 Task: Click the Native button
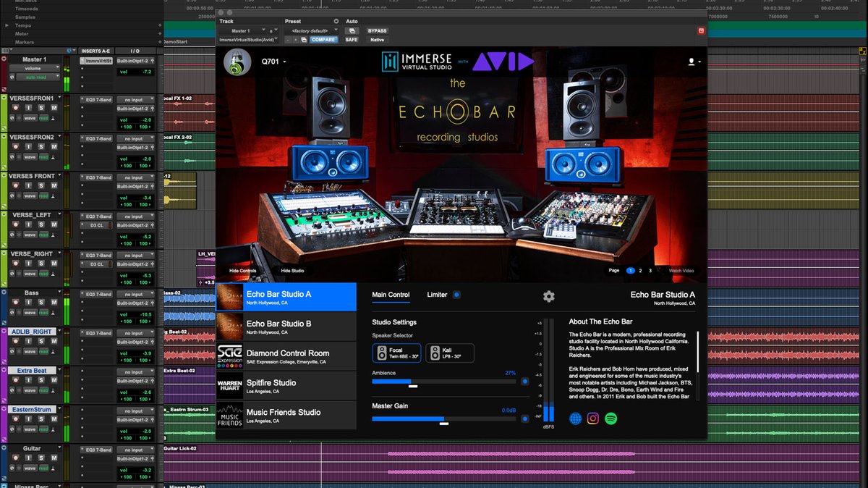pyautogui.click(x=377, y=40)
